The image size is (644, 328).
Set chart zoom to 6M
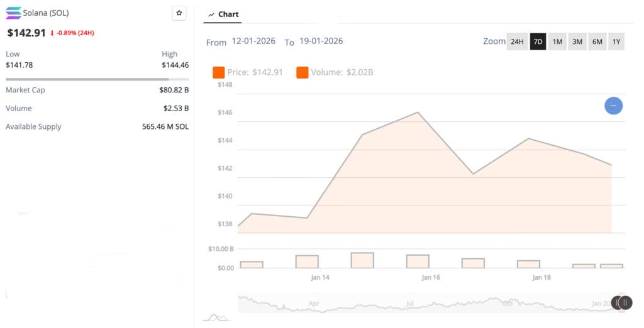pyautogui.click(x=597, y=41)
